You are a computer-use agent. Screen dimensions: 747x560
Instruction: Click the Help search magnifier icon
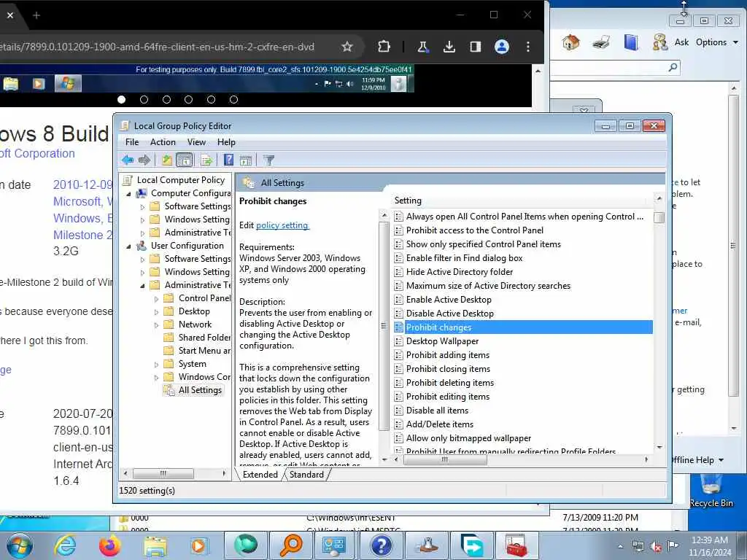673,67
